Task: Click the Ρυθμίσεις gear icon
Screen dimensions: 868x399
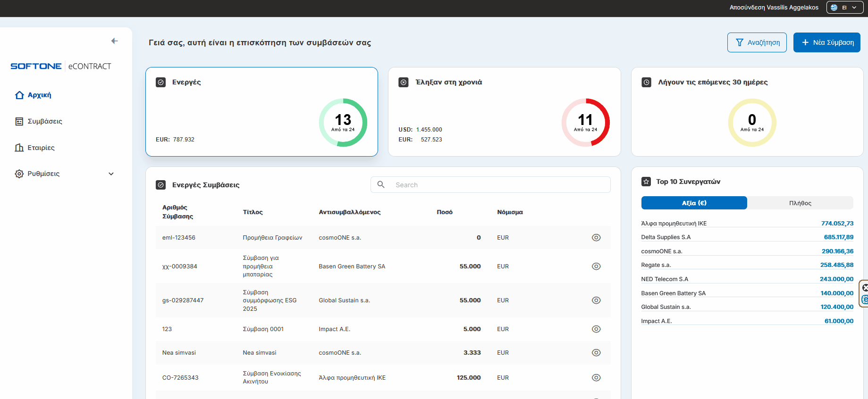Action: (19, 174)
